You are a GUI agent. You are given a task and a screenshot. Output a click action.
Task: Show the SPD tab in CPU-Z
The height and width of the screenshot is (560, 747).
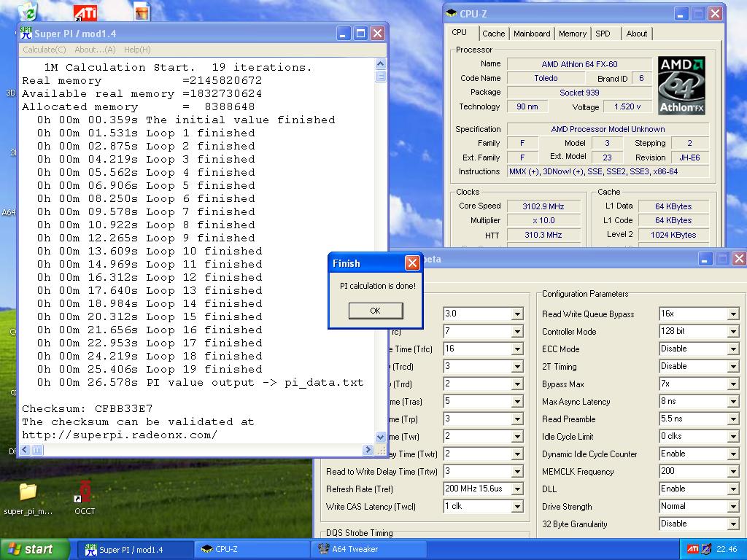(x=603, y=34)
